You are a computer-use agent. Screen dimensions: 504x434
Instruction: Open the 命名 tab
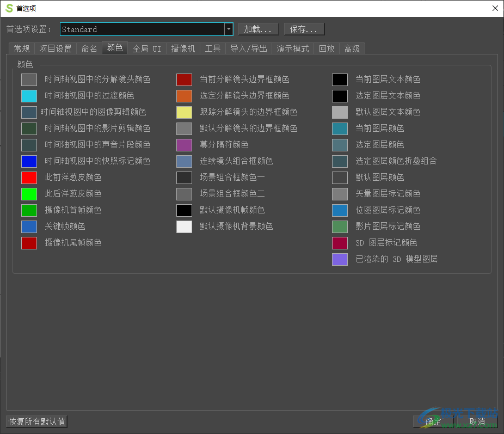89,48
